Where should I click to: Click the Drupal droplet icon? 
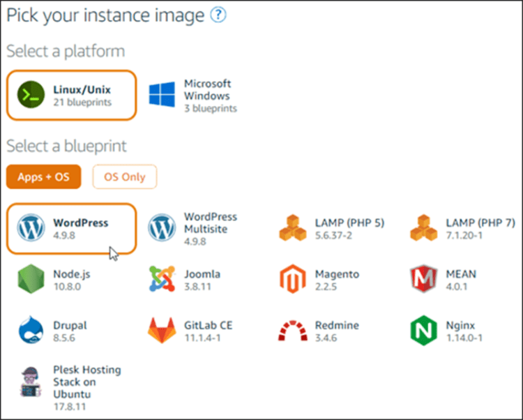coord(31,331)
